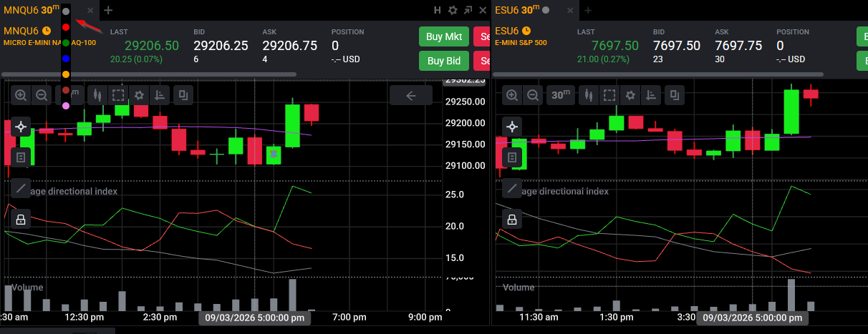The image size is (868, 334).
Task: Click the clock icon beside ESU6 symbol
Action: pos(526,31)
